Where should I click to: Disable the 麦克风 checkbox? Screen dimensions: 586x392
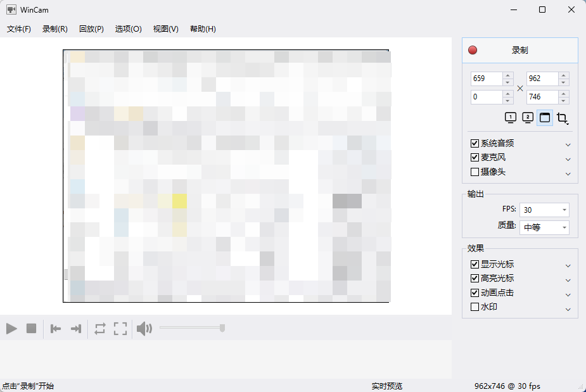click(475, 158)
